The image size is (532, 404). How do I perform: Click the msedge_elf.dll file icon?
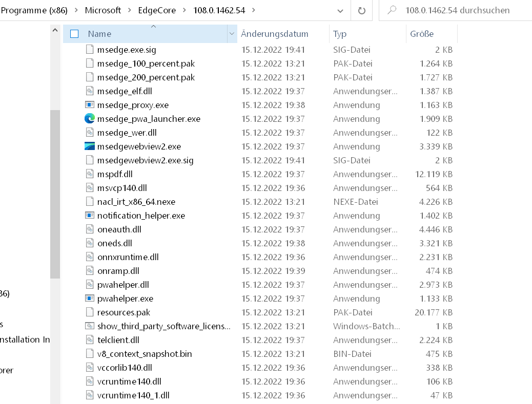[90, 91]
